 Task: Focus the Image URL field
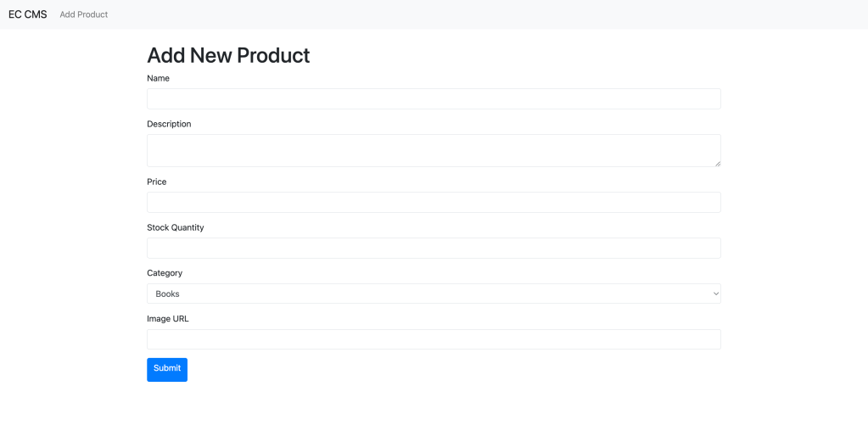[x=434, y=340]
